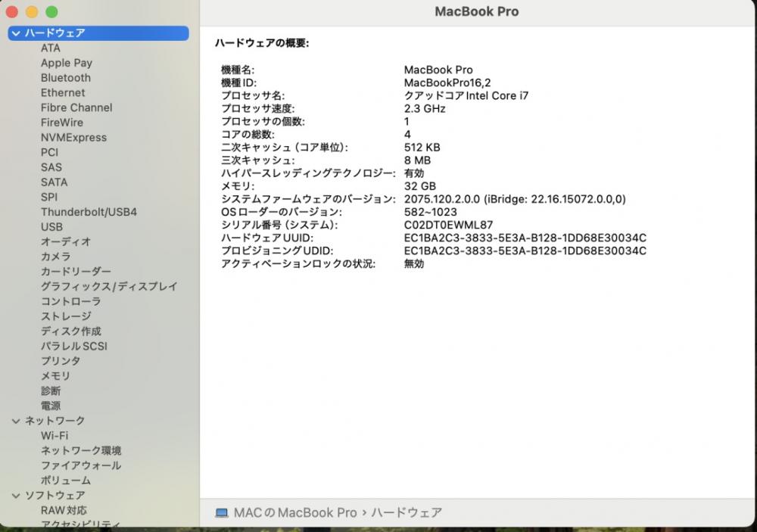757x532 pixels.
Task: Select Bluetooth in the sidebar
Action: coord(66,78)
